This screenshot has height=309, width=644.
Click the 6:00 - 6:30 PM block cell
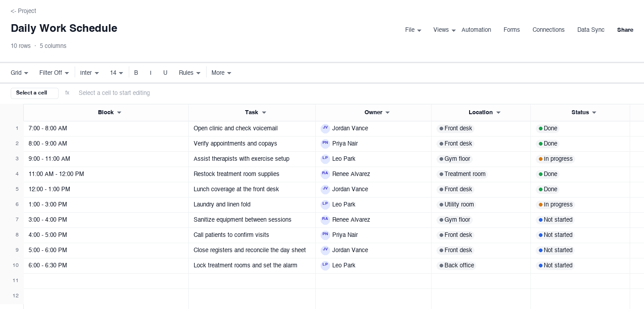coord(106,266)
